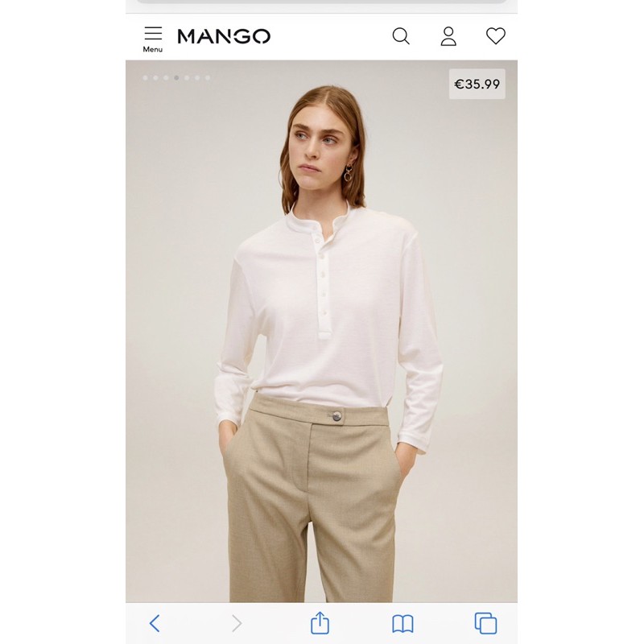
Task: Select the second carousel dot
Action: 155,77
